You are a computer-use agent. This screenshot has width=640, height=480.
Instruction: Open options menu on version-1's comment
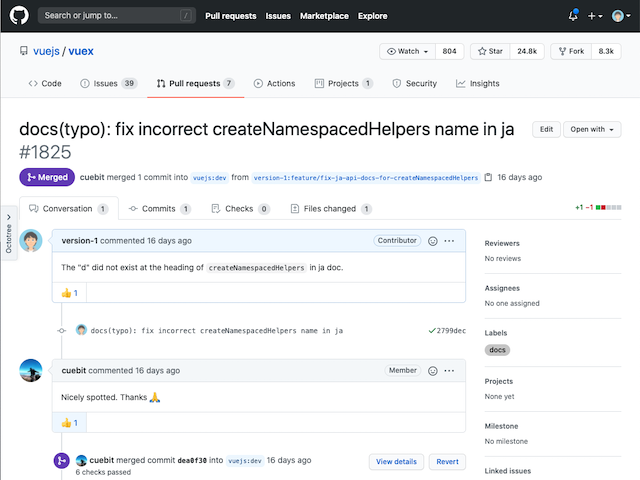pos(449,241)
